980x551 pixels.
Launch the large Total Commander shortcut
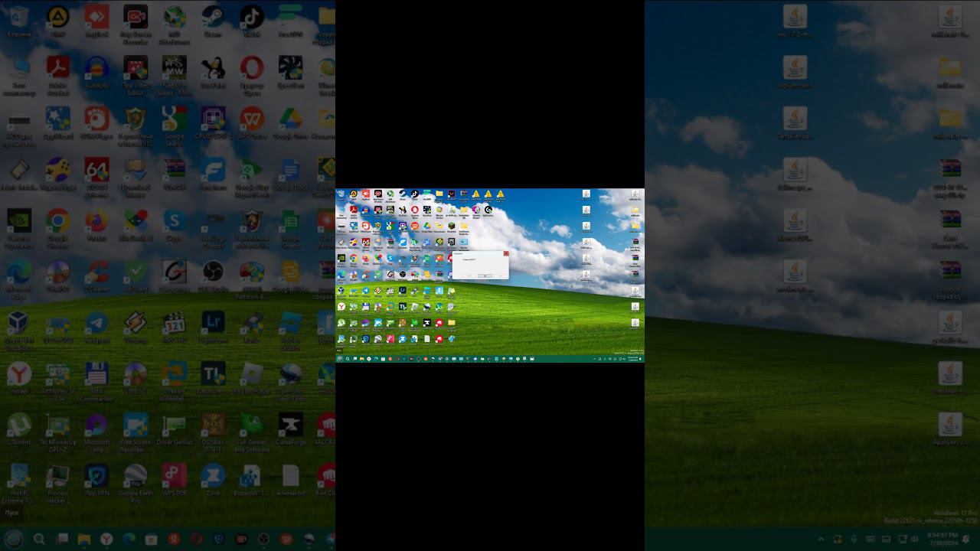[96, 375]
